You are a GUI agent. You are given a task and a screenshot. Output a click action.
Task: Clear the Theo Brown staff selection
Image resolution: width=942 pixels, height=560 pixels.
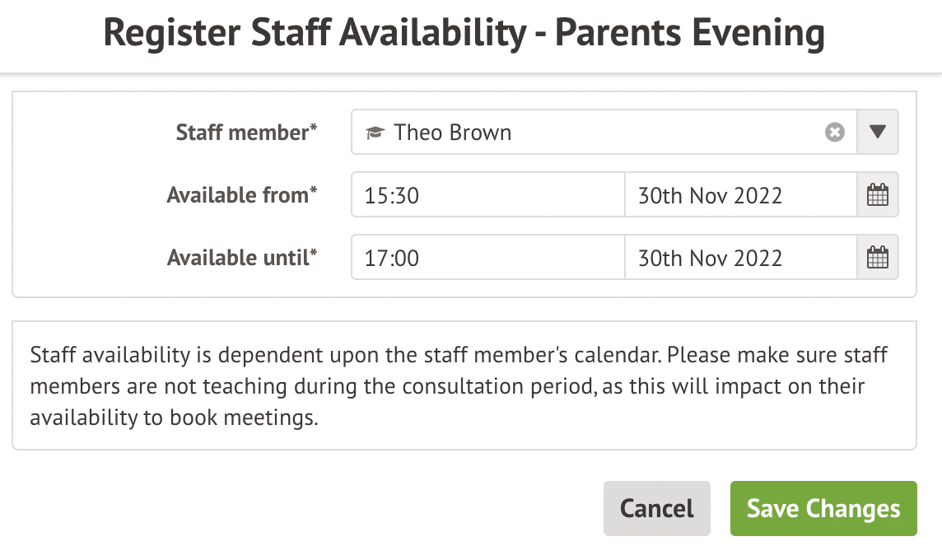[835, 133]
